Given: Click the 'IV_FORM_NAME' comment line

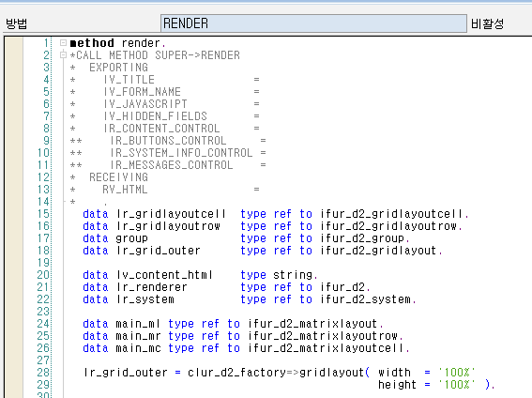Looking at the screenshot, I should [164, 92].
